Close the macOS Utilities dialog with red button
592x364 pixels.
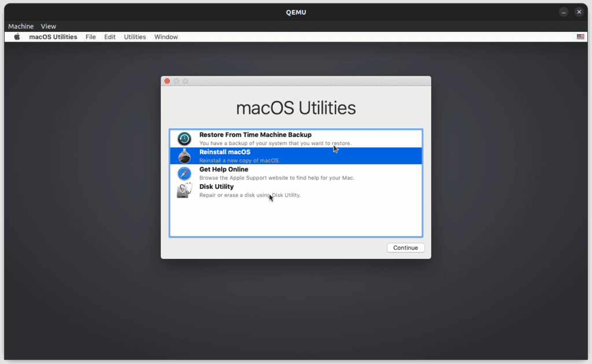167,81
